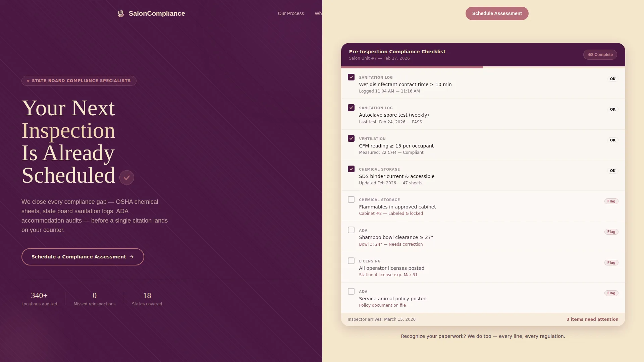Click Updated Feb 2026 — 47 sheets text

tap(390, 183)
